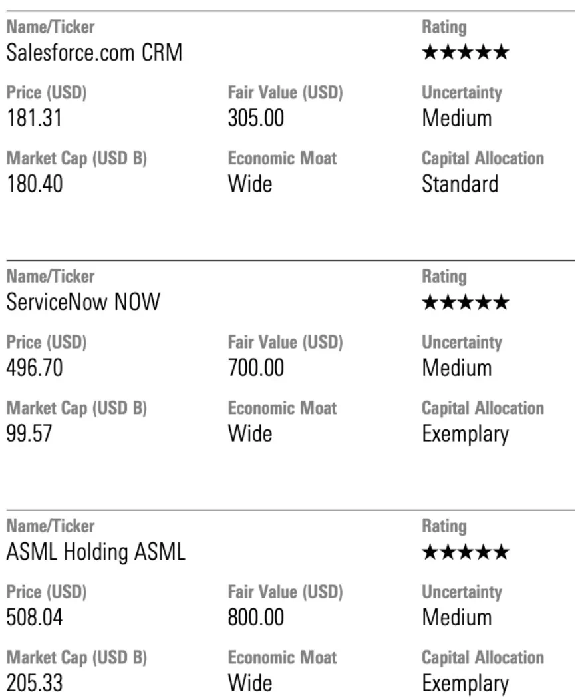Viewport: 588px width, 700px height.
Task: Select the ServiceNow NOW name
Action: click(83, 302)
